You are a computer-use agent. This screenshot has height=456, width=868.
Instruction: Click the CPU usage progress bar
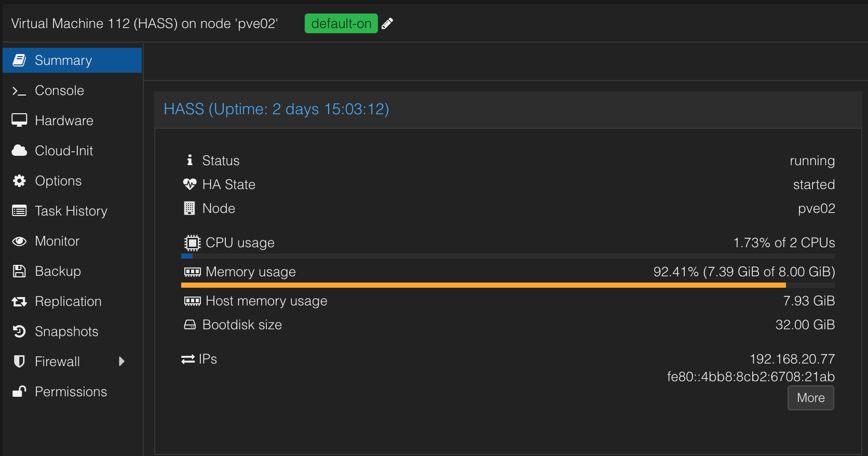point(508,256)
